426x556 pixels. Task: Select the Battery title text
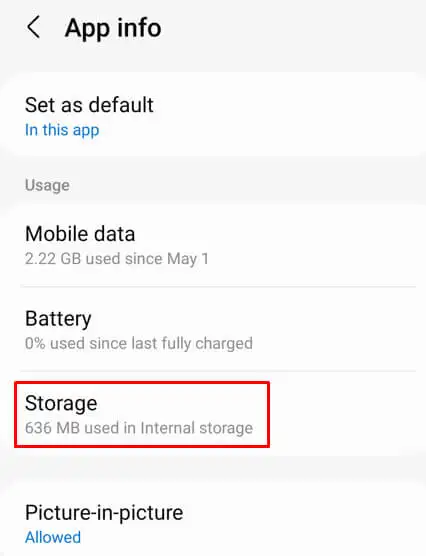(58, 318)
